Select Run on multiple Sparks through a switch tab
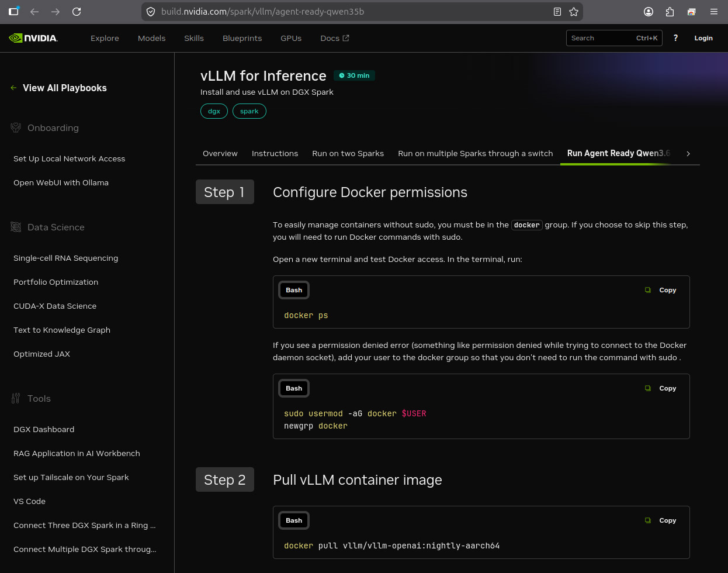 pyautogui.click(x=476, y=153)
